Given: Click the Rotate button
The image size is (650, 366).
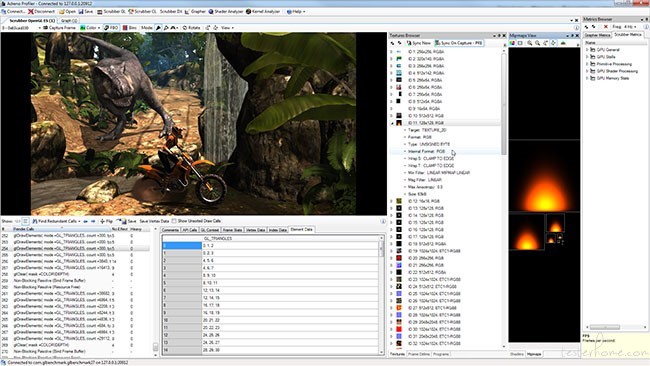Looking at the screenshot, I should 191,28.
